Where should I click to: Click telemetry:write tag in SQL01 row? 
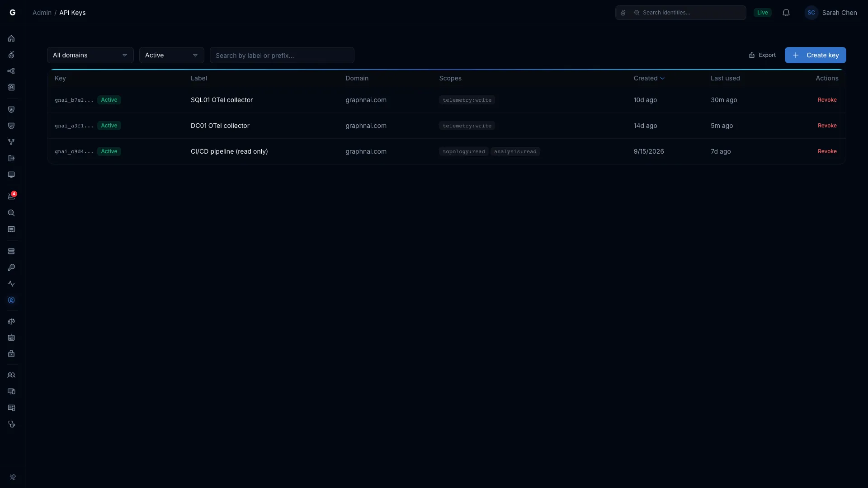point(467,100)
